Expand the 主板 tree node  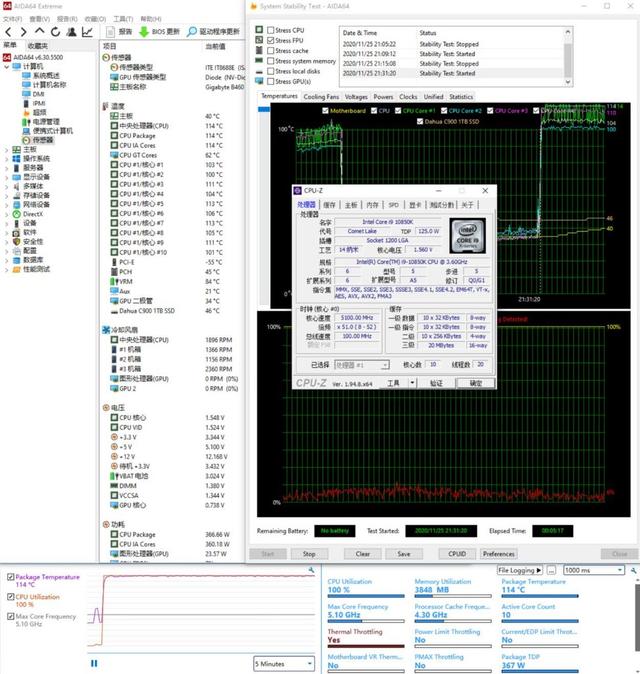[6, 150]
